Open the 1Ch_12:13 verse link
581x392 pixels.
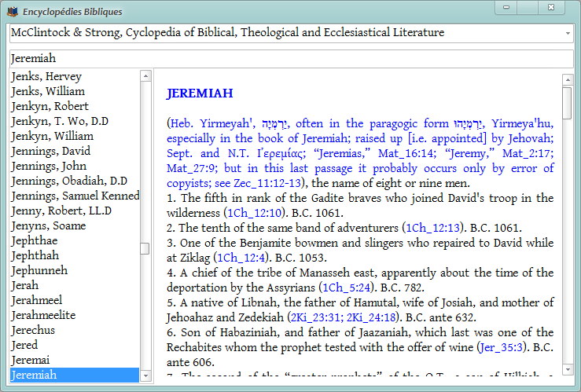point(432,228)
